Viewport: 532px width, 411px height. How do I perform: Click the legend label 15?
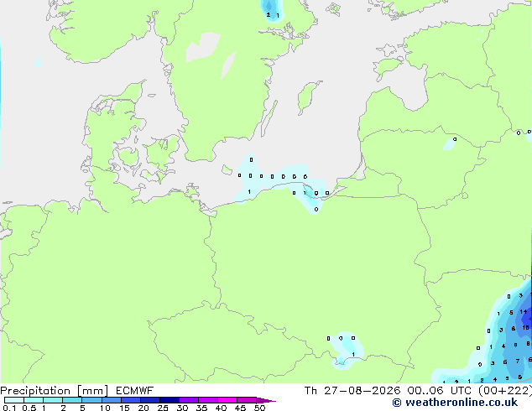click(124, 408)
